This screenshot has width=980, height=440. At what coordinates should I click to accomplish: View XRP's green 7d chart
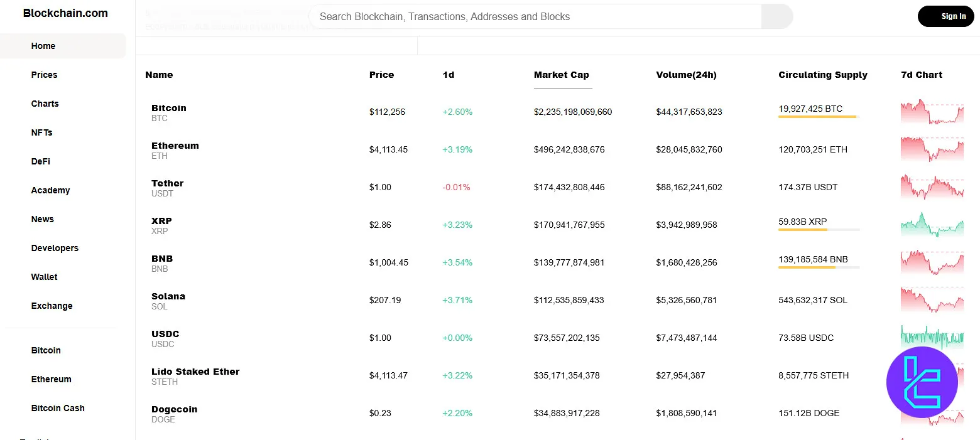pos(932,225)
